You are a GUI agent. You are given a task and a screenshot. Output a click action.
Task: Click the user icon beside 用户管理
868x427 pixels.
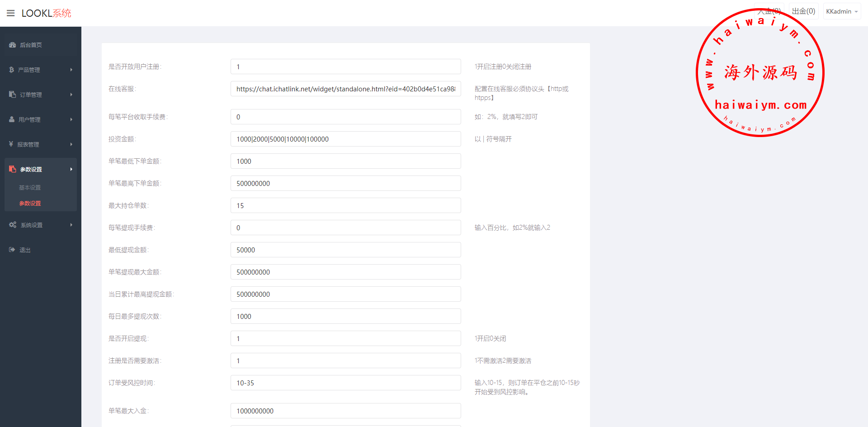[x=12, y=119]
